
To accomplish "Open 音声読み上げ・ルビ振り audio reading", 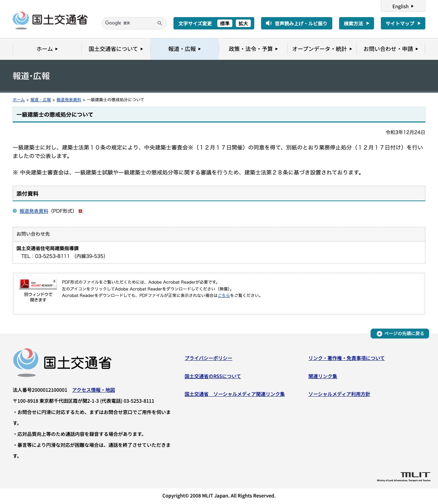I will 297,23.
